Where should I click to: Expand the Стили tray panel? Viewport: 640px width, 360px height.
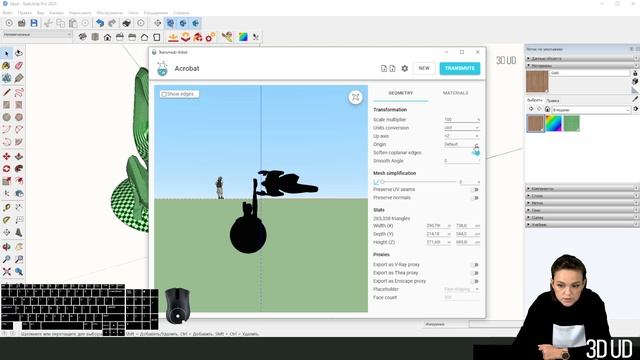[x=582, y=196]
